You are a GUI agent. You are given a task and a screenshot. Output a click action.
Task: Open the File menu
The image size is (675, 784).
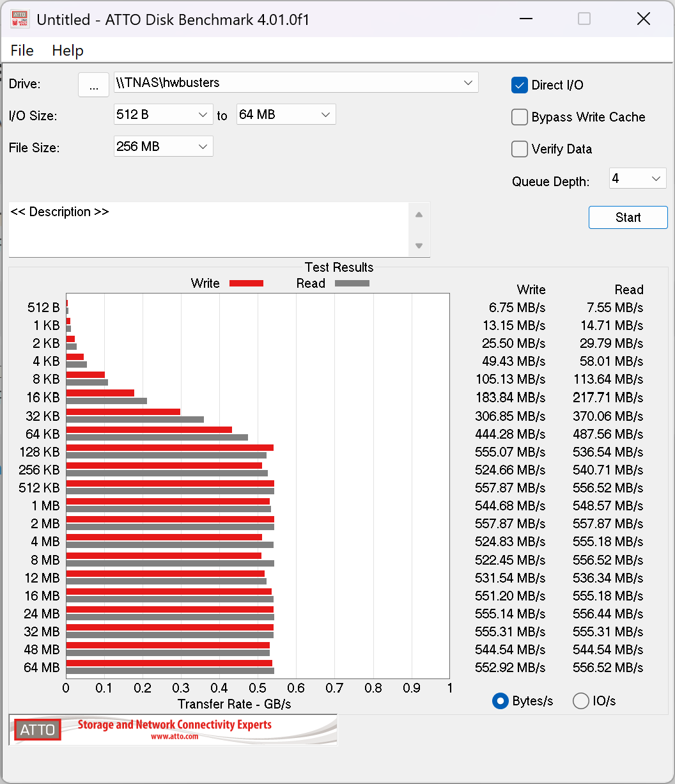[x=22, y=51]
